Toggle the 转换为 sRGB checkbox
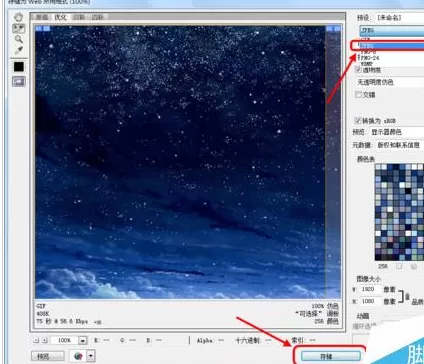424x364 pixels. point(358,121)
